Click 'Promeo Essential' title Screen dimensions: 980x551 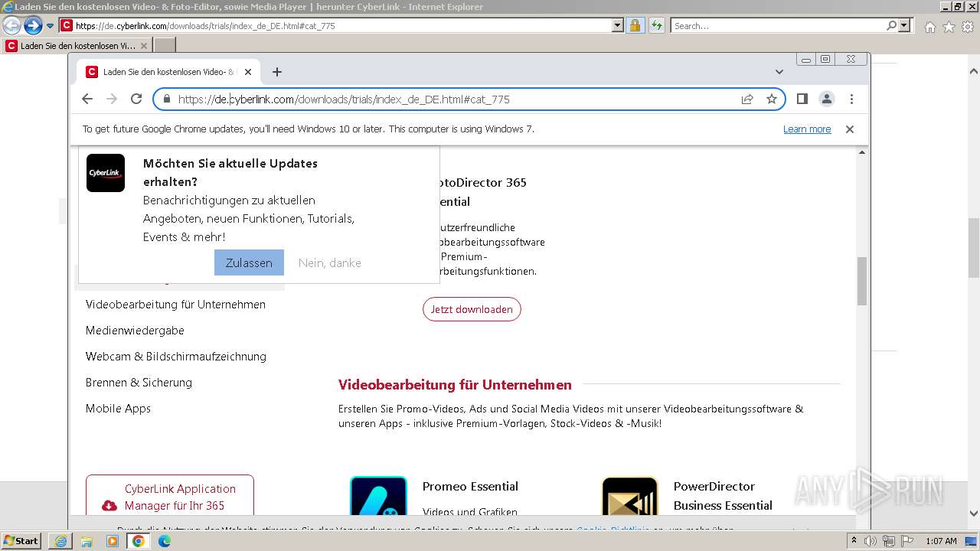[470, 487]
